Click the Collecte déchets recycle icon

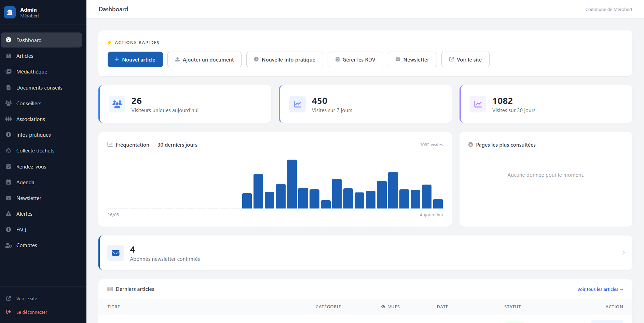(x=9, y=150)
